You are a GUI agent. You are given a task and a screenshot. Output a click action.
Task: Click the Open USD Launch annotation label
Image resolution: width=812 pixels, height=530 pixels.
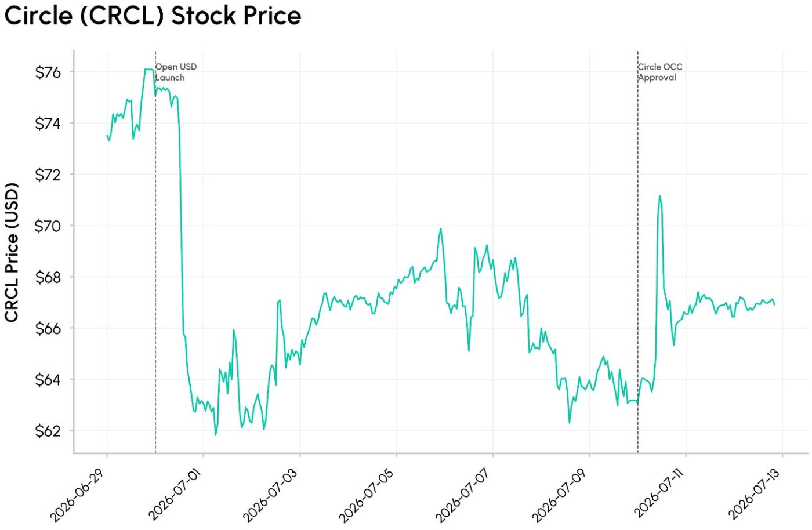point(176,72)
